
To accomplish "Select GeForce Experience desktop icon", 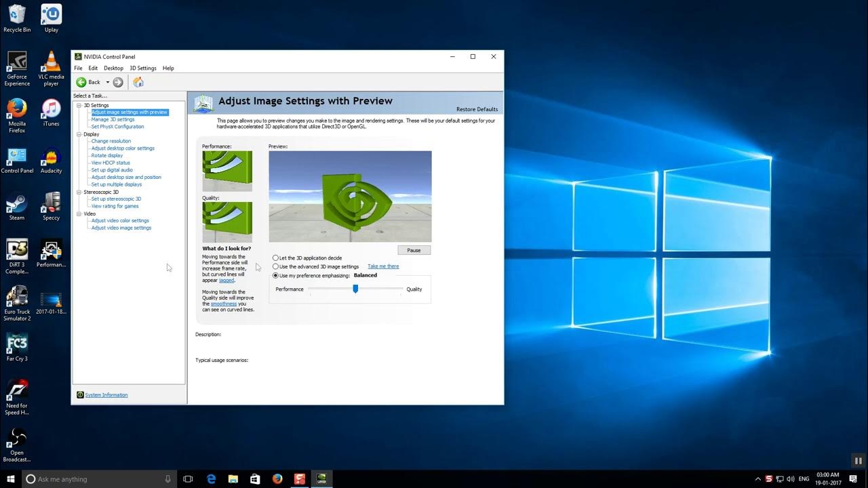I will [x=17, y=68].
